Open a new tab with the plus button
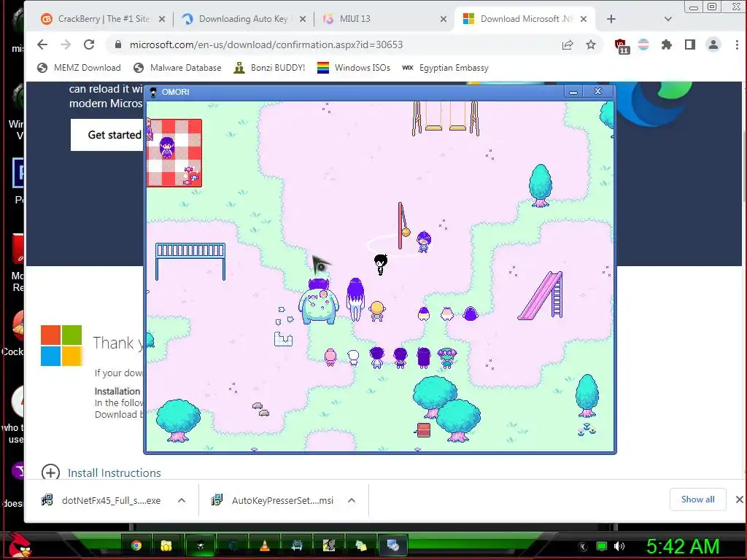Screen dimensions: 747x560 coord(611,19)
